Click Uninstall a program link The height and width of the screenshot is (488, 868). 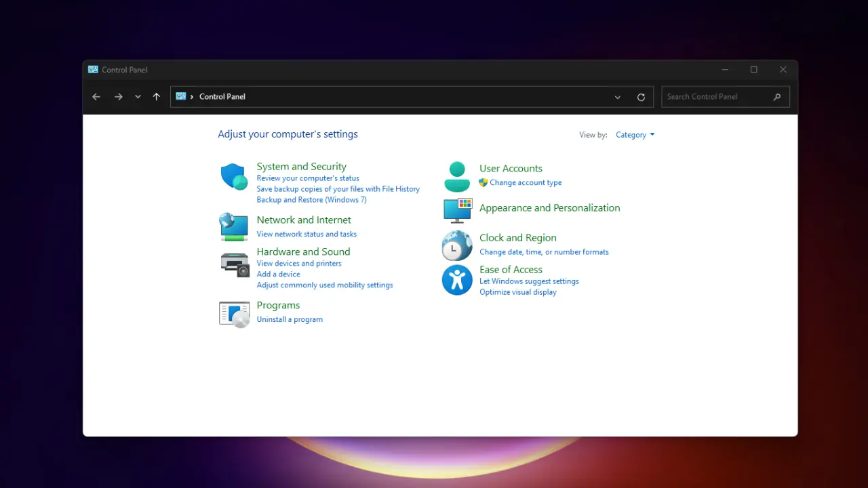click(290, 320)
